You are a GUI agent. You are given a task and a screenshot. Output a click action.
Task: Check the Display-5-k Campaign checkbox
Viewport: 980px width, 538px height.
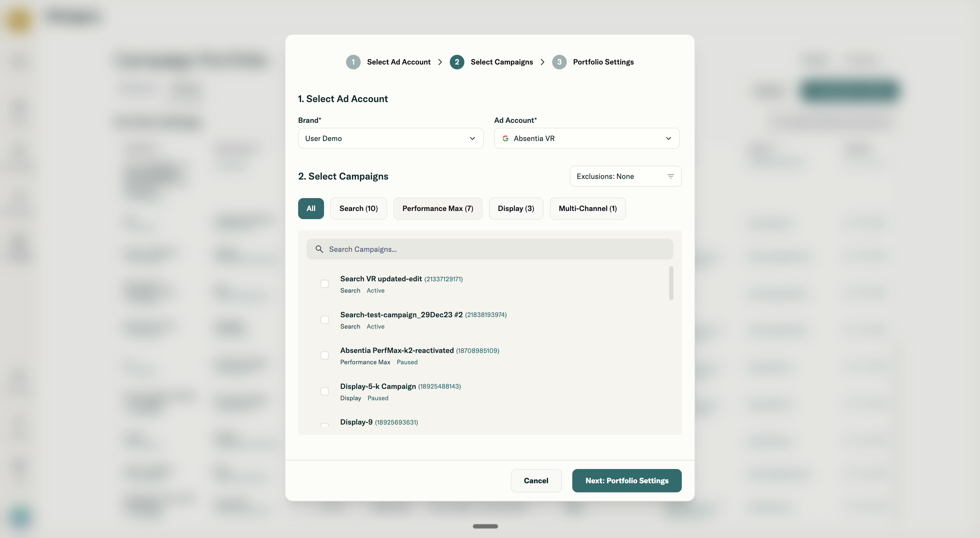click(324, 392)
